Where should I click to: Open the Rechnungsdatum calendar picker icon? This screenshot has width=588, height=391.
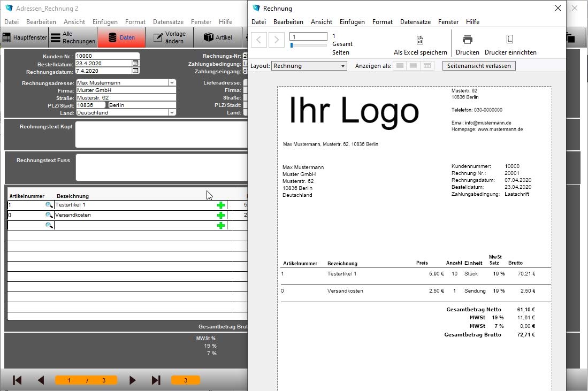click(x=135, y=71)
